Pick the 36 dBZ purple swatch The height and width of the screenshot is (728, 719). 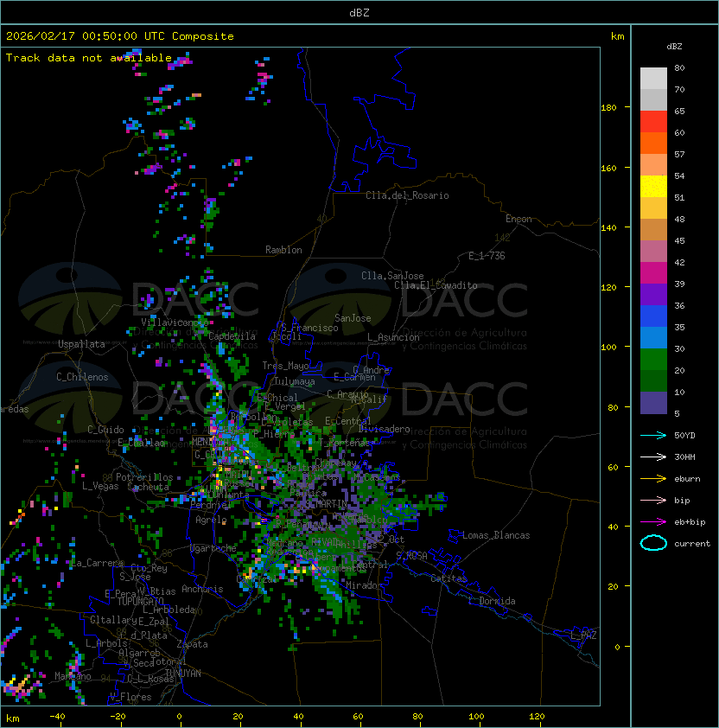tap(653, 294)
